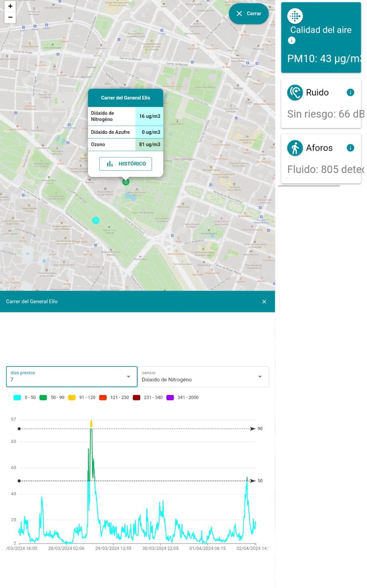Show info for Aforos
The height and width of the screenshot is (588, 367).
(x=350, y=148)
